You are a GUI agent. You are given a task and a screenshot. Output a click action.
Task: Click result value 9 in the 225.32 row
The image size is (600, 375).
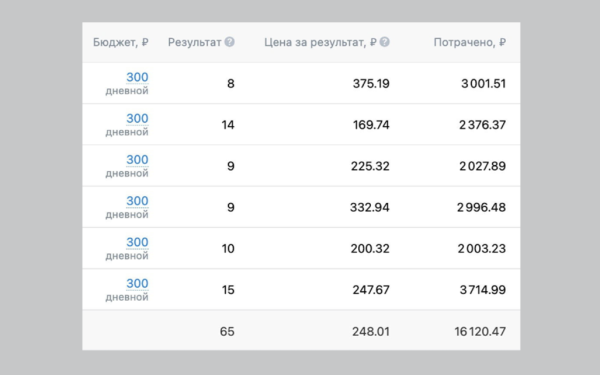[x=230, y=166]
